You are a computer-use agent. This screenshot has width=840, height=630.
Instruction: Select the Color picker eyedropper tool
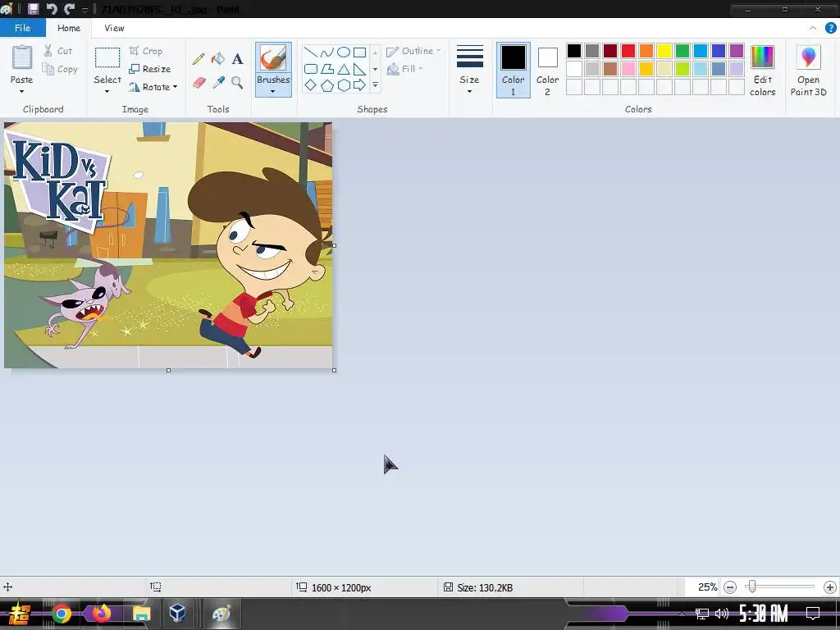click(x=218, y=83)
